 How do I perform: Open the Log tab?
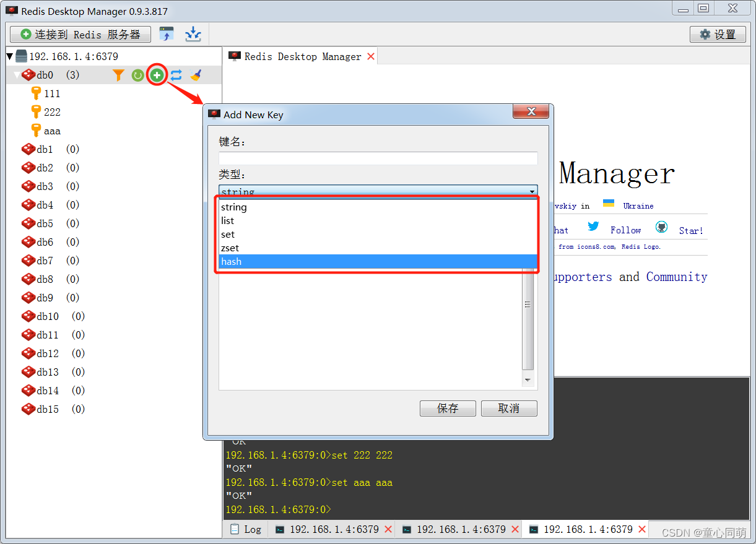(246, 529)
